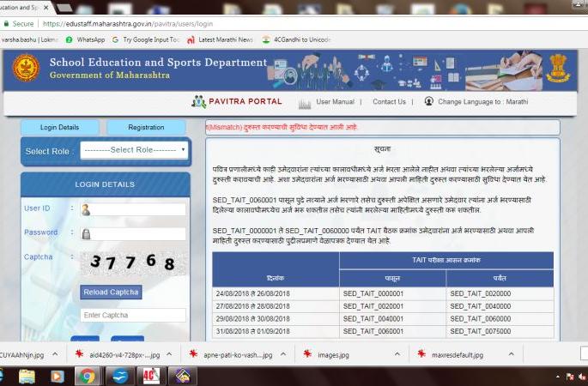
Task: Click the Pavitra Portal logo icon
Action: [198, 101]
